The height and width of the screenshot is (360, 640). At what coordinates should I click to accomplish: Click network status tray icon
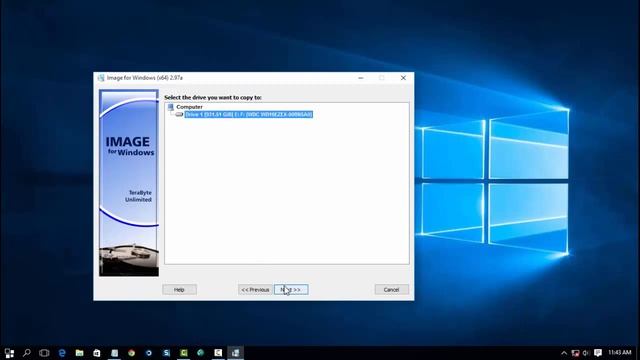pos(576,353)
